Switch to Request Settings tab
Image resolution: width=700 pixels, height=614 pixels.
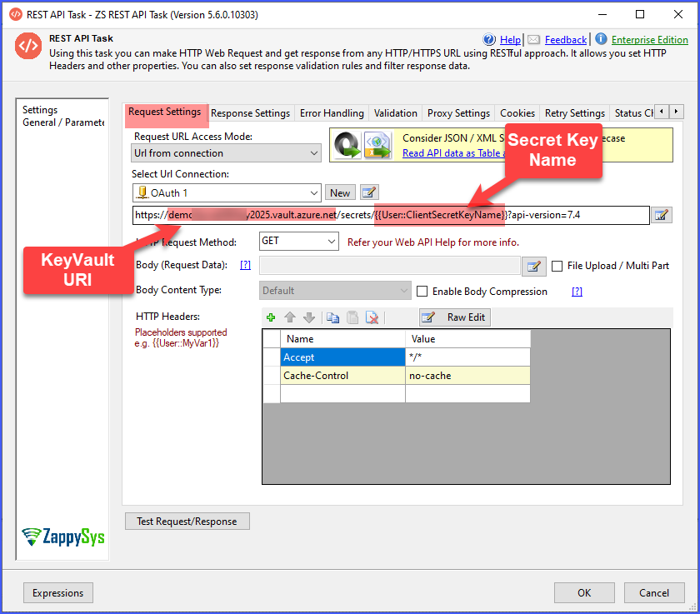(x=165, y=112)
